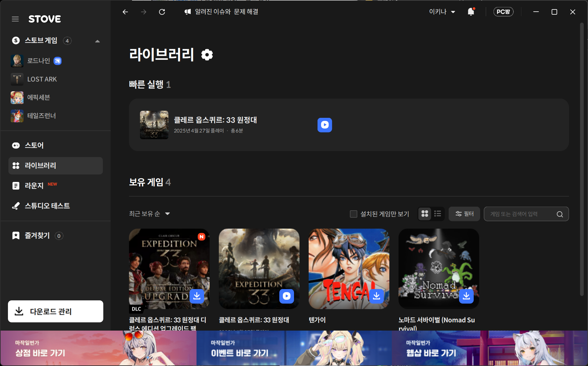This screenshot has height=366, width=588.
Task: Click the 보유 게임 4 heading
Action: (150, 182)
